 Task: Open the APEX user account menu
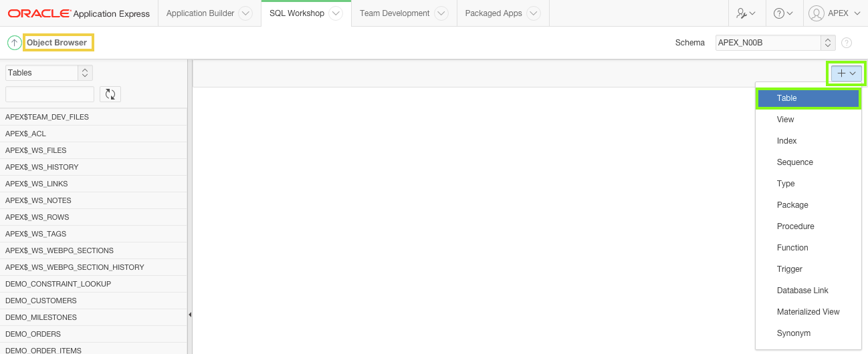[x=835, y=13]
